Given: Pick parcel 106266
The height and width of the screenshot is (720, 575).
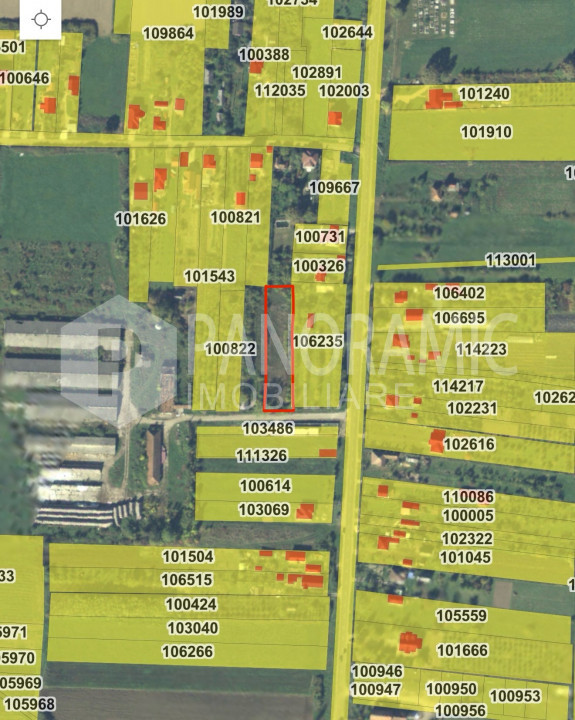Looking at the screenshot, I should coord(187,652).
